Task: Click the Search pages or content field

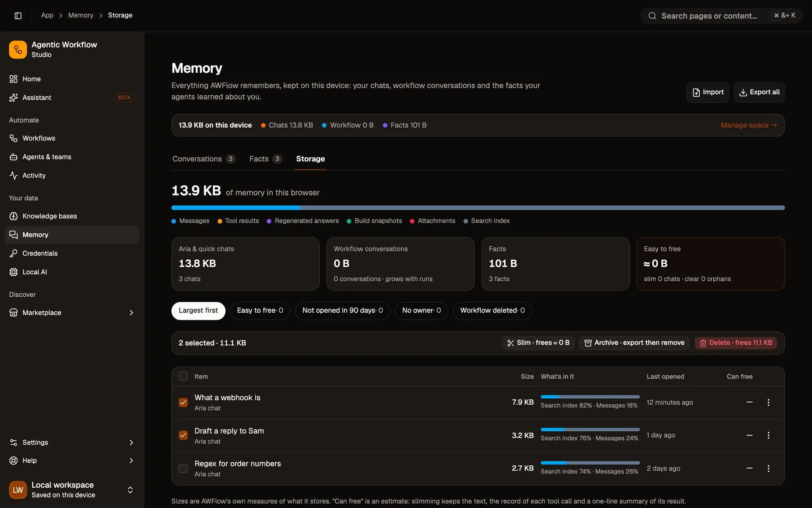Action: 721,16
